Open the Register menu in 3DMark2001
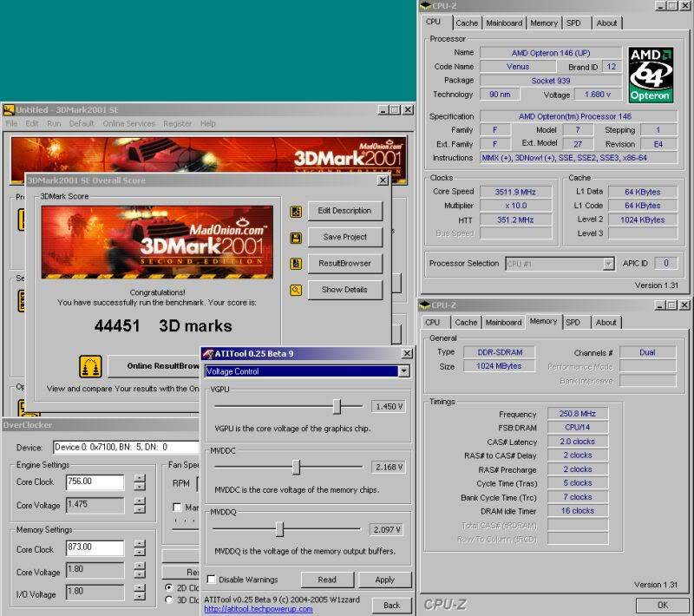694x616 pixels. (177, 123)
